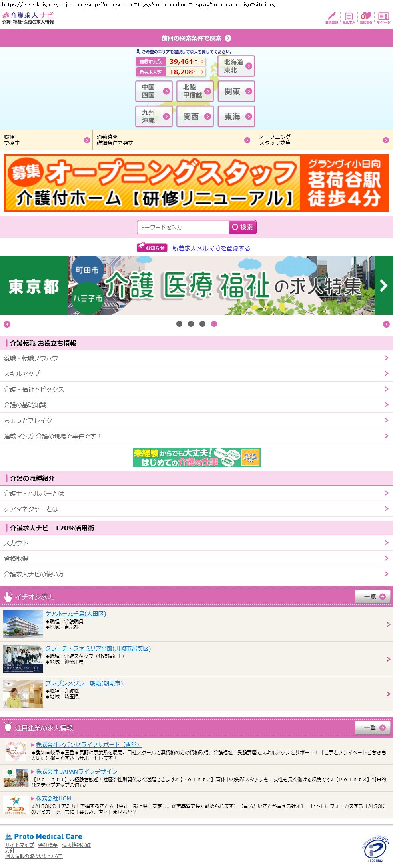This screenshot has width=393, height=868.
Task: Open the My Page icon
Action: tap(383, 18)
